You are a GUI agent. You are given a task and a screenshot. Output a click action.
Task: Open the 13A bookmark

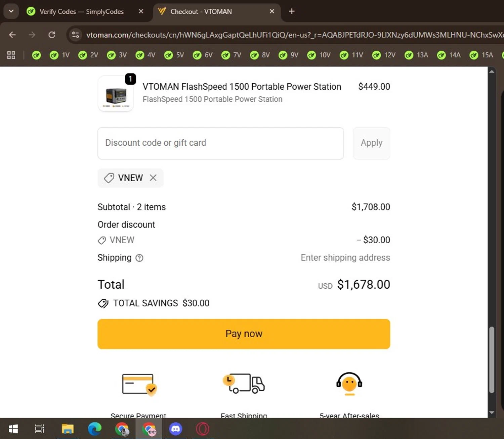pyautogui.click(x=416, y=55)
